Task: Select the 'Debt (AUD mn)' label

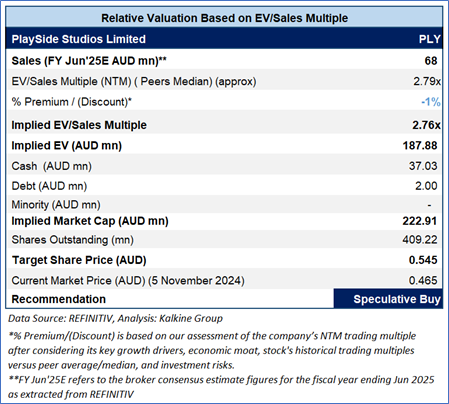Action: pos(49,186)
